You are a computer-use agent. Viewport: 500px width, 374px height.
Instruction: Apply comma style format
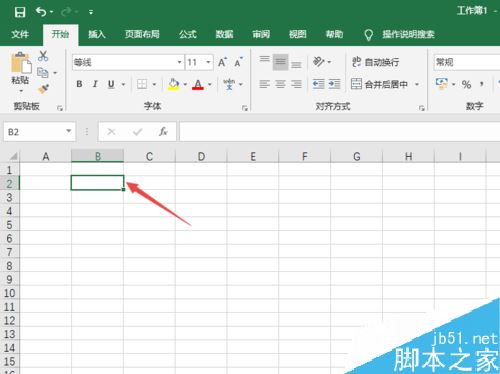tap(482, 84)
